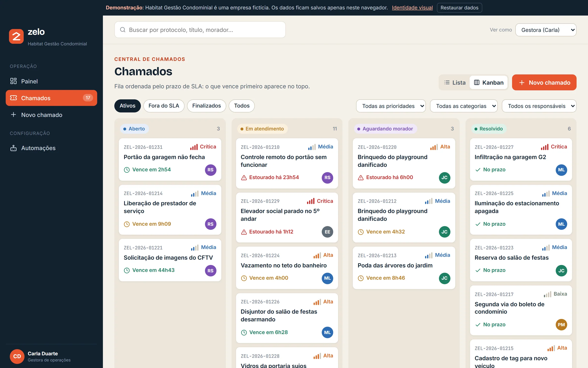Viewport: 588px width, 368px height.
Task: Switch to Lista view
Action: (455, 83)
